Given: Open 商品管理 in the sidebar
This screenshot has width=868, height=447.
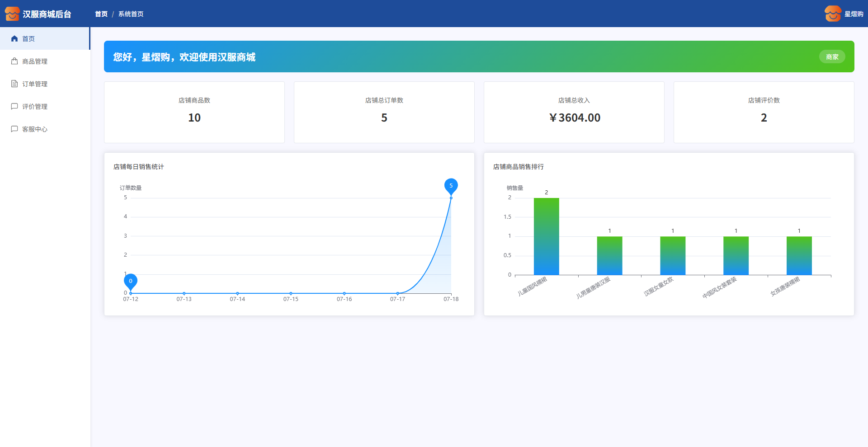Looking at the screenshot, I should 35,61.
